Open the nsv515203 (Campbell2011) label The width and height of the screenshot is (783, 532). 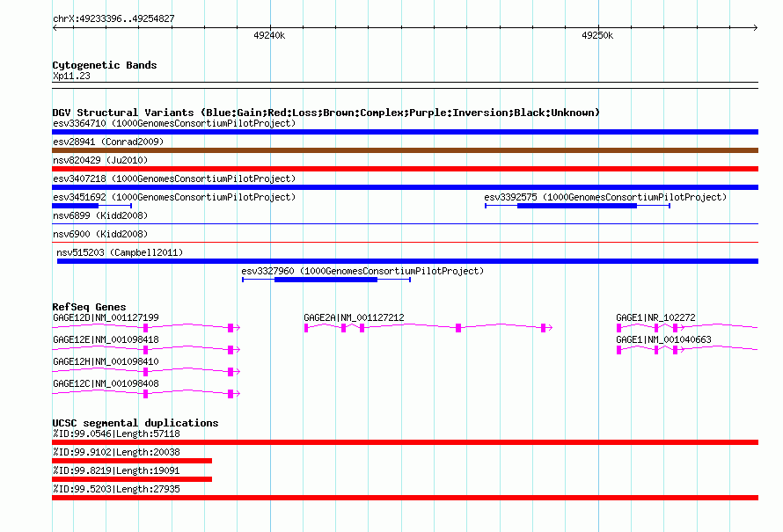tap(120, 252)
